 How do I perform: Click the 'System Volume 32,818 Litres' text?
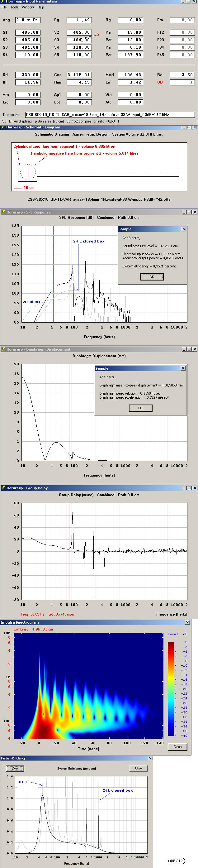(x=137, y=134)
